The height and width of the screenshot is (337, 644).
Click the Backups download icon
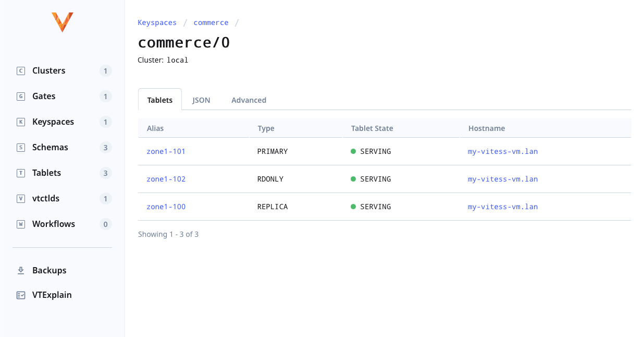20,270
